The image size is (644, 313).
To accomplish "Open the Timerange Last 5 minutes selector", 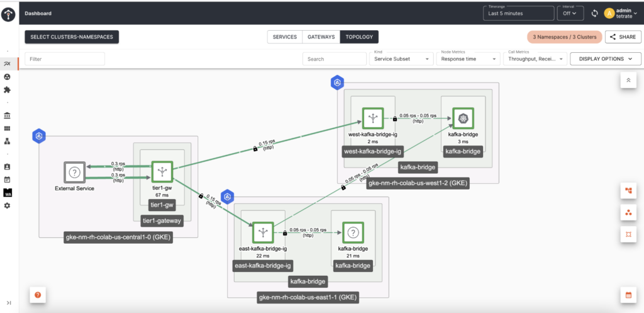I will pos(518,13).
